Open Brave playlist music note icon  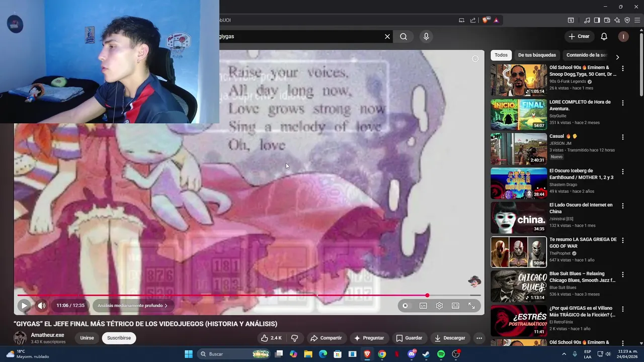(587, 20)
